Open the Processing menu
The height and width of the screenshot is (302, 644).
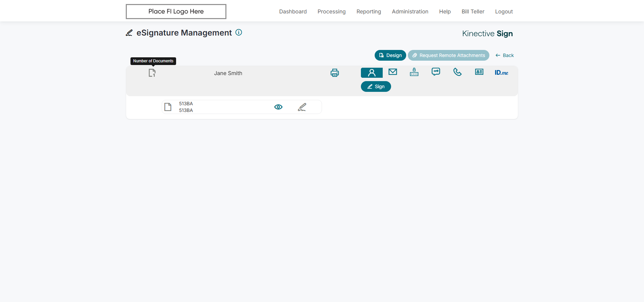click(x=331, y=11)
